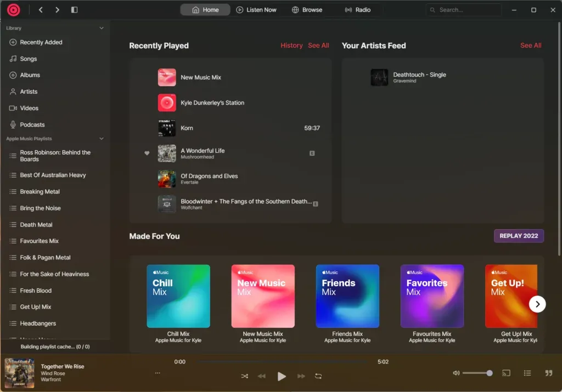Collapse the Library section chevron
The height and width of the screenshot is (392, 562).
click(102, 28)
